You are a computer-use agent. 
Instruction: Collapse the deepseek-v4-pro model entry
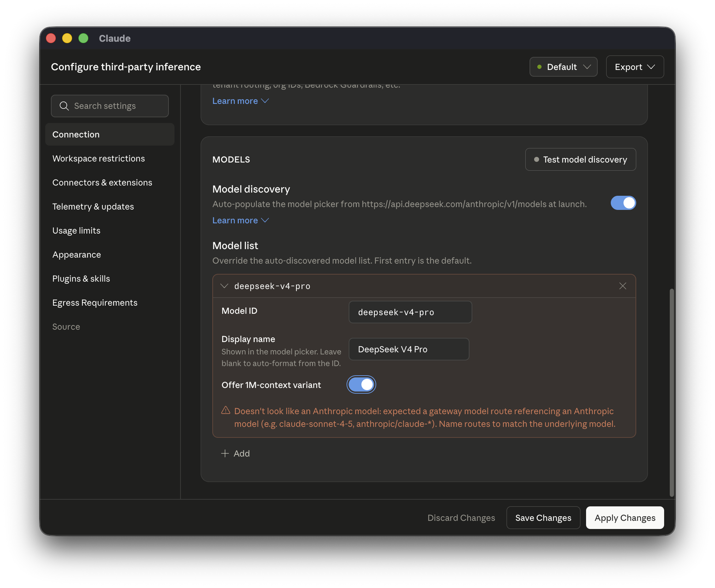(x=224, y=286)
